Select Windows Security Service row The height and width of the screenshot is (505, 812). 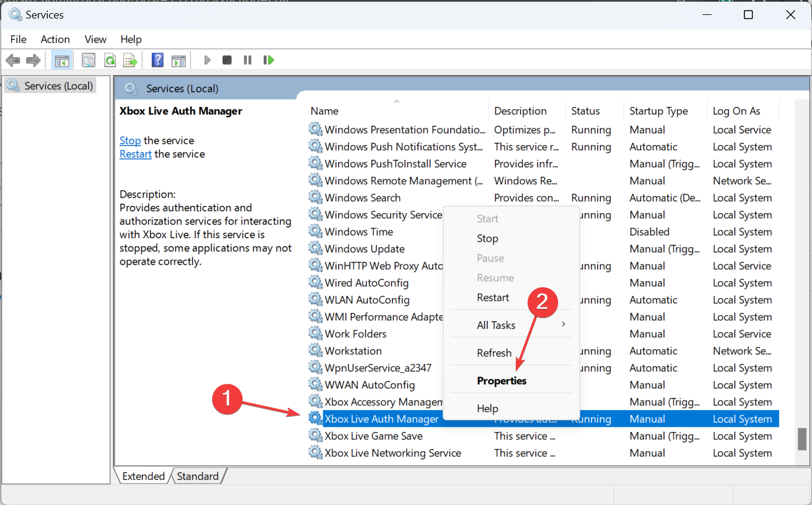click(543, 215)
